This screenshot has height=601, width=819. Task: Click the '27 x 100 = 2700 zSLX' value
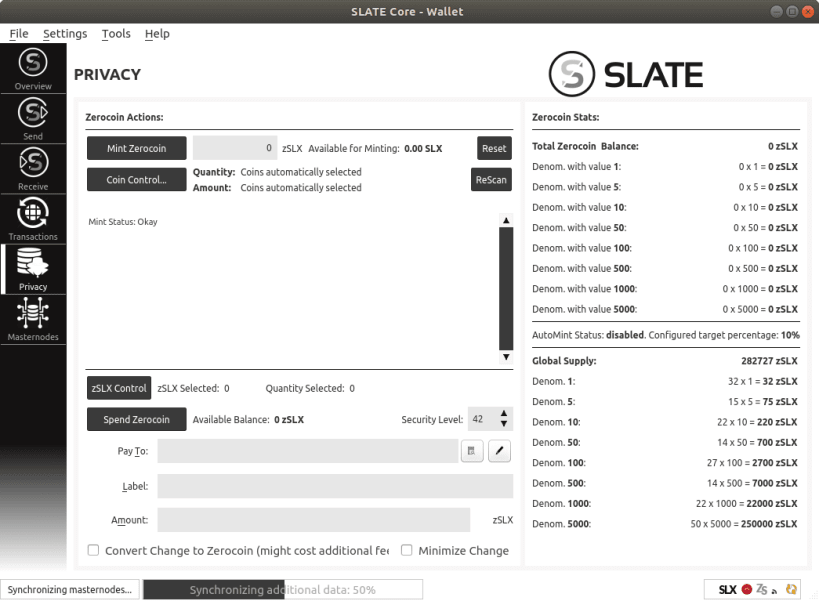pyautogui.click(x=752, y=463)
